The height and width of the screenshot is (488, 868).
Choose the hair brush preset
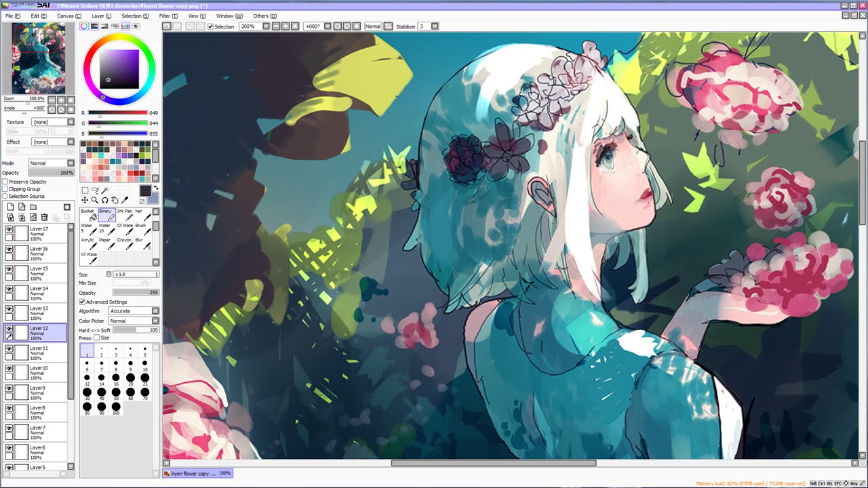pos(142,215)
